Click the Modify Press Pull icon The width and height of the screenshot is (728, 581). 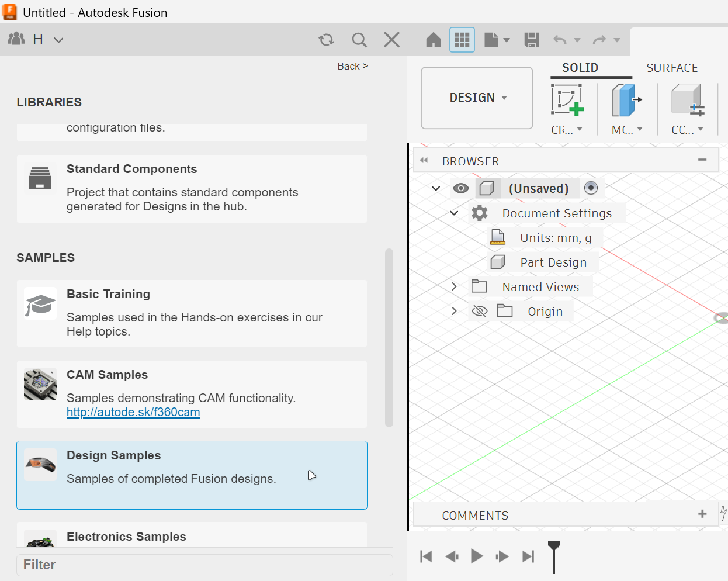click(627, 100)
